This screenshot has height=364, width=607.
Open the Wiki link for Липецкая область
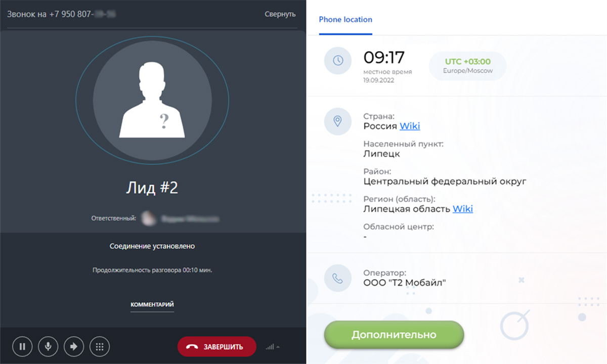[463, 209]
